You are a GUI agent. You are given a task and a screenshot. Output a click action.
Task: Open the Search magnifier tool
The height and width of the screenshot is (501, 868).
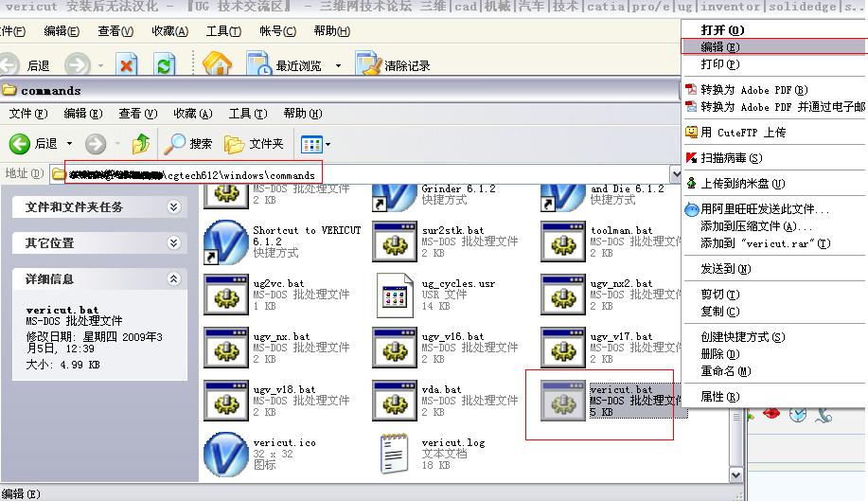(175, 144)
